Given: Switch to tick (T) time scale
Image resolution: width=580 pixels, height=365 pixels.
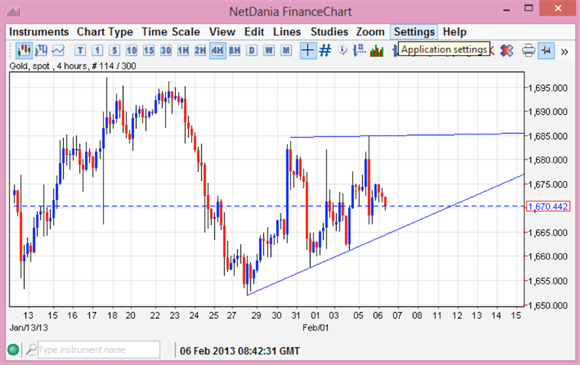Looking at the screenshot, I should pyautogui.click(x=80, y=50).
